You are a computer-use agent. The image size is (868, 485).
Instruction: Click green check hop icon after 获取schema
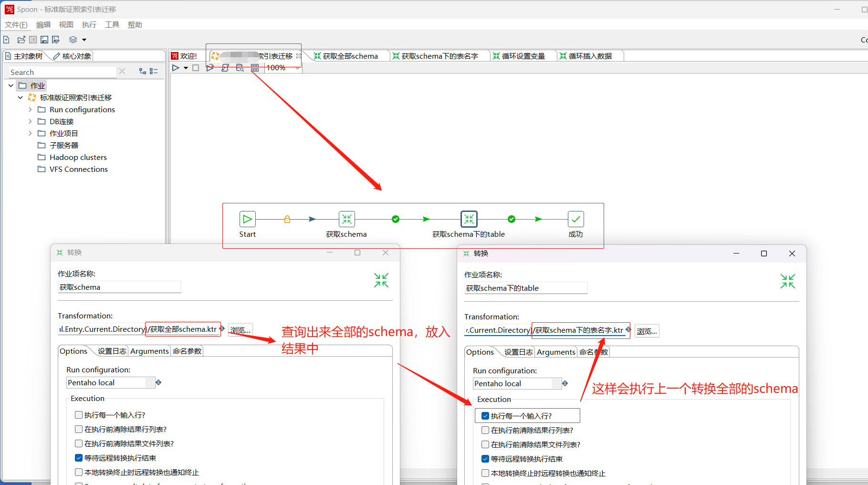(396, 219)
